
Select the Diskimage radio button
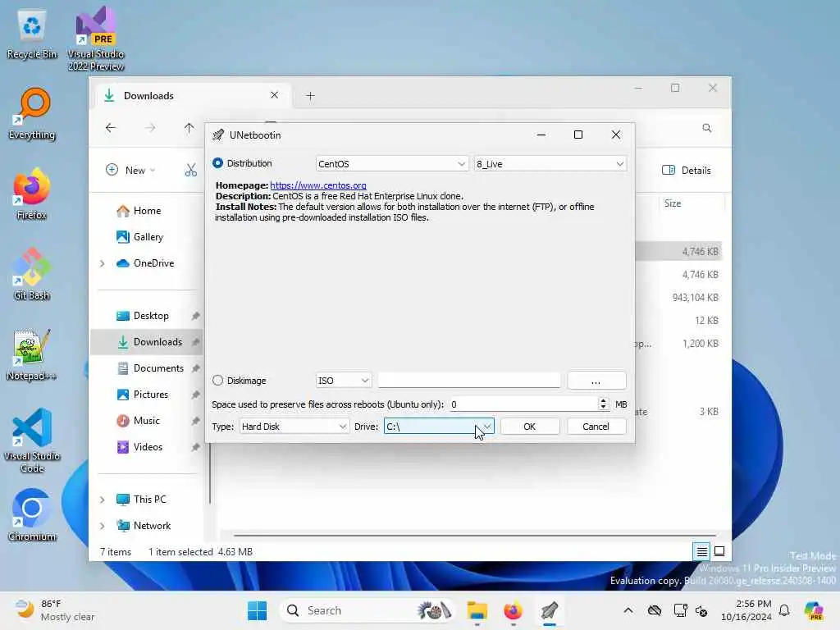coord(217,381)
